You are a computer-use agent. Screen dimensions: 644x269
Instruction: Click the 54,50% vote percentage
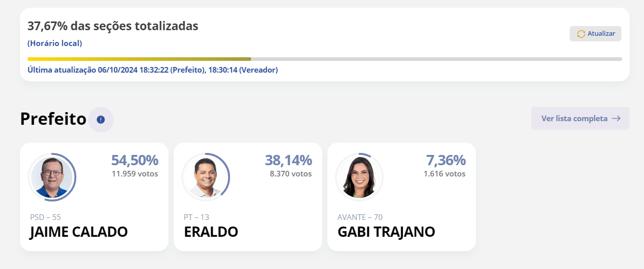(135, 160)
